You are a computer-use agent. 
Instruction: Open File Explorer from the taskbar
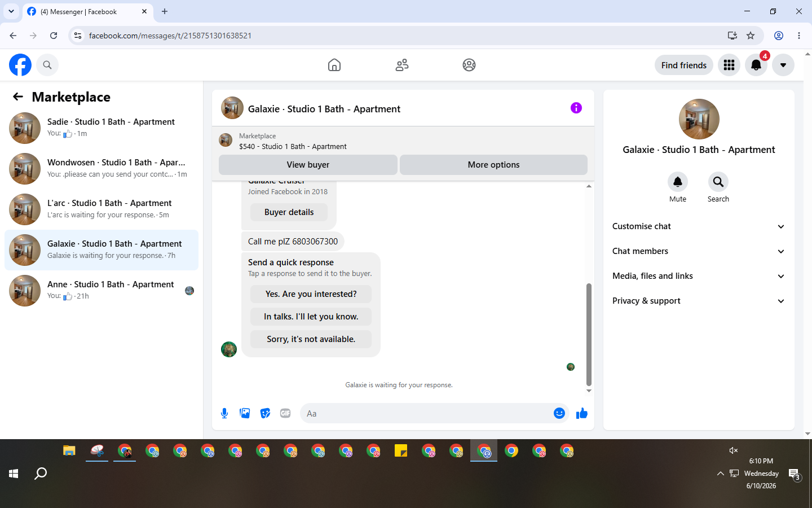tap(69, 450)
